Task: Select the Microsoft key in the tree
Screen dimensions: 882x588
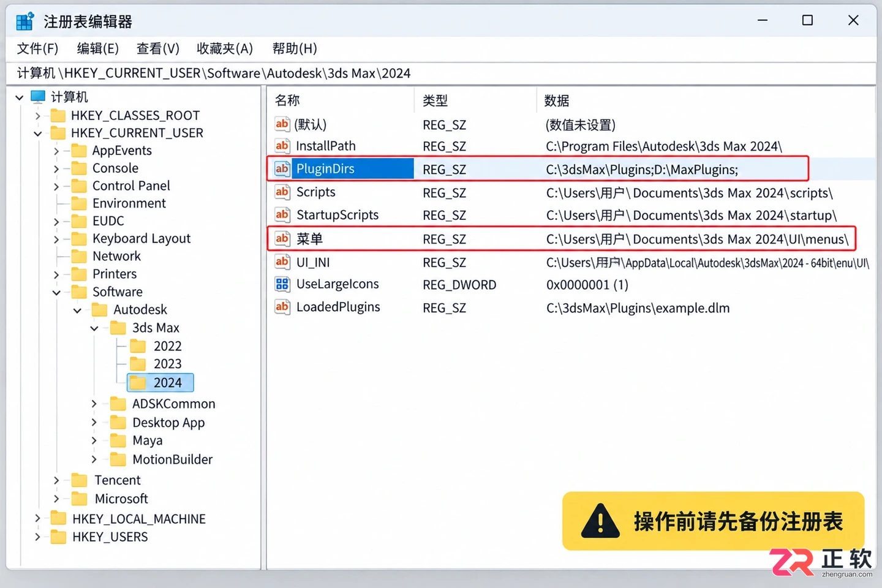Action: [121, 499]
